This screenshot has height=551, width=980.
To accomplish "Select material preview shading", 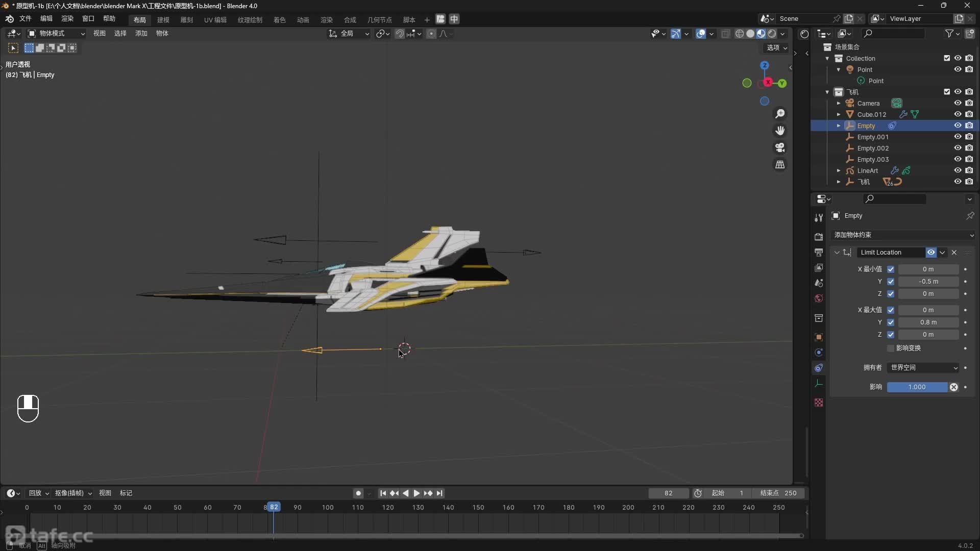I will (761, 34).
